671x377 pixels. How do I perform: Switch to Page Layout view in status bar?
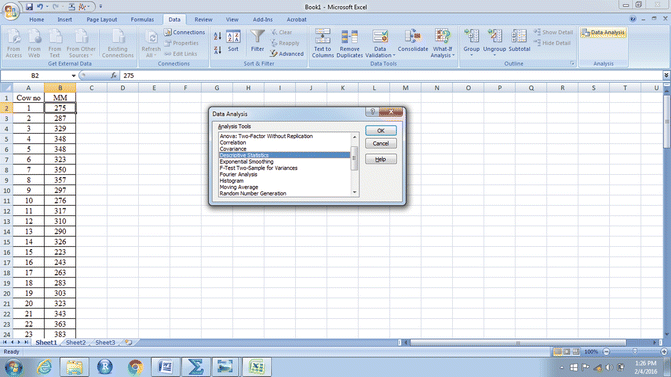click(x=567, y=352)
